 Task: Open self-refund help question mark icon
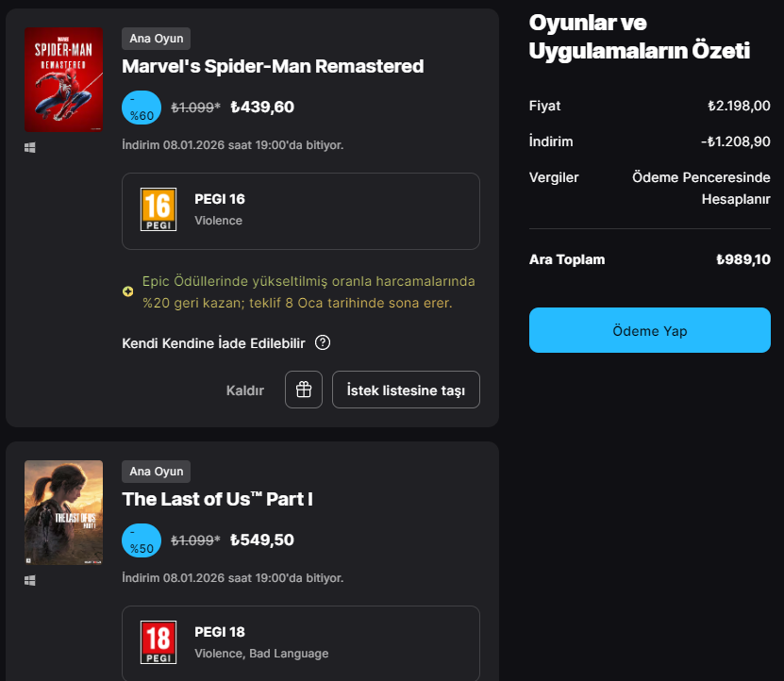coord(323,343)
